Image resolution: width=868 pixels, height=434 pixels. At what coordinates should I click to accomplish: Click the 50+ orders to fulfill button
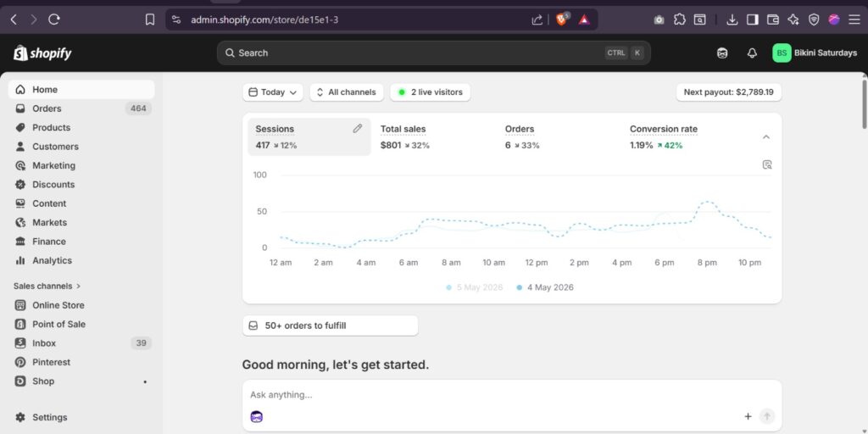[x=331, y=325]
